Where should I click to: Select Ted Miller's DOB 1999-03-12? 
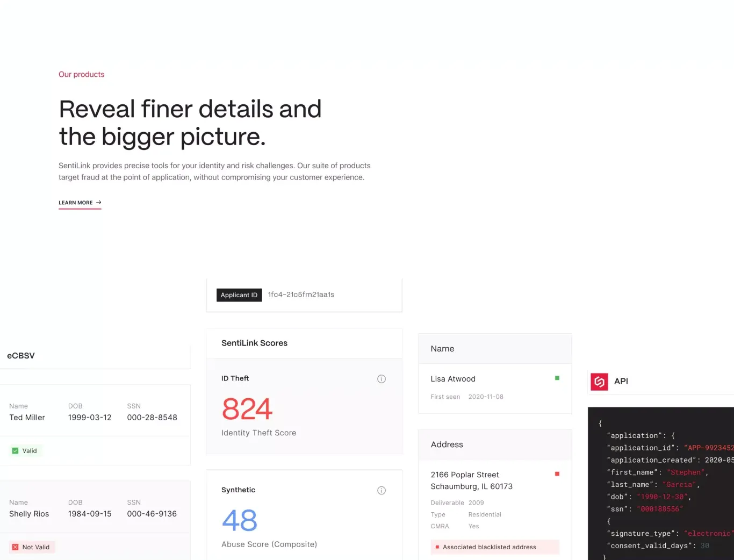(x=90, y=418)
